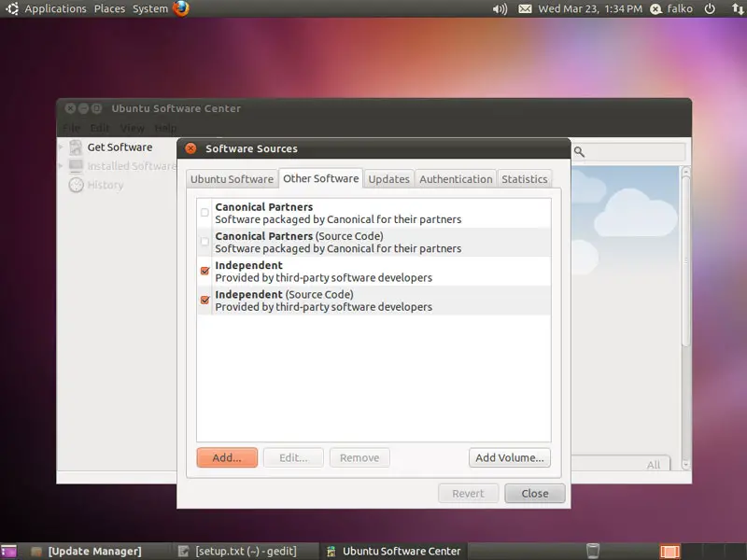Open the mail envelope indicator

click(x=525, y=8)
